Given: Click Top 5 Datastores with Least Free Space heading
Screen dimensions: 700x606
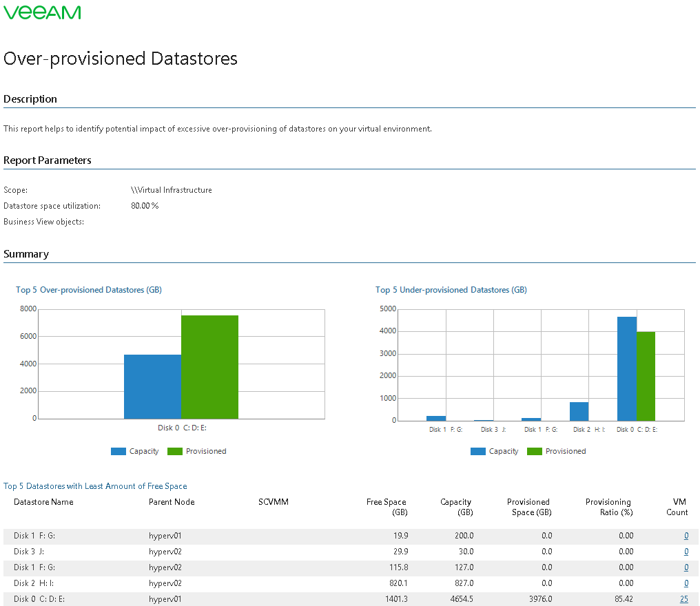Looking at the screenshot, I should pos(95,486).
